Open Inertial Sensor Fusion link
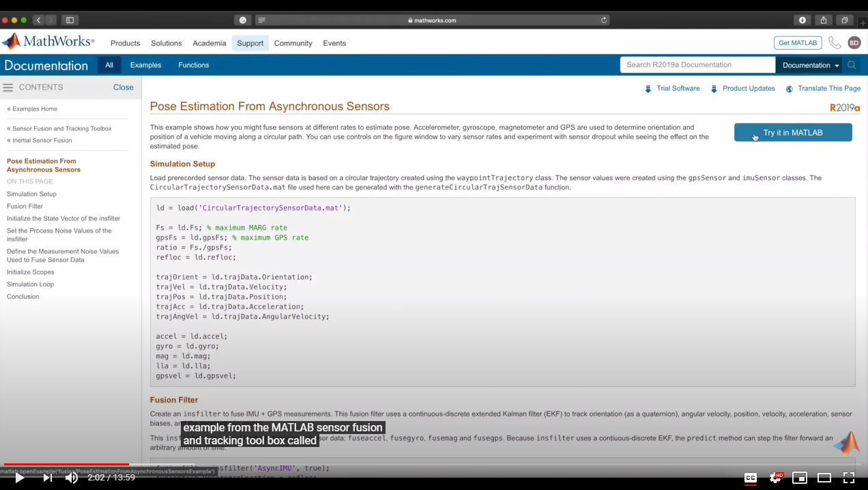The height and width of the screenshot is (490, 868). click(40, 141)
